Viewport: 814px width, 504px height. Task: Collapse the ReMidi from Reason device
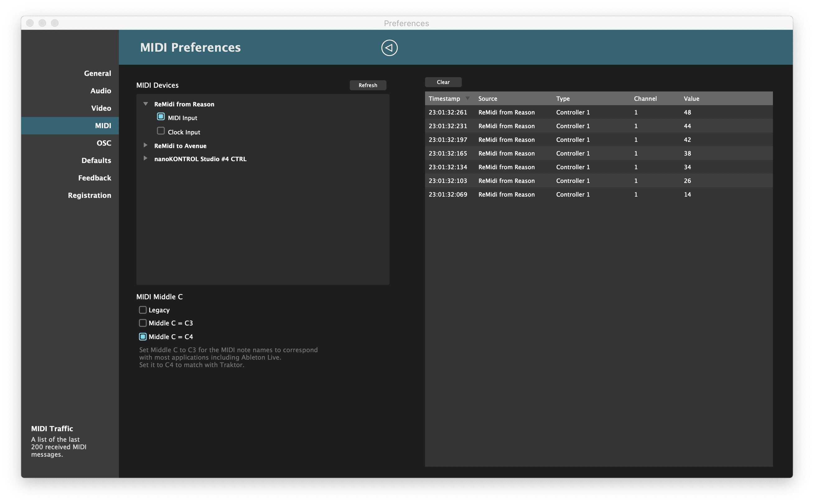point(145,104)
